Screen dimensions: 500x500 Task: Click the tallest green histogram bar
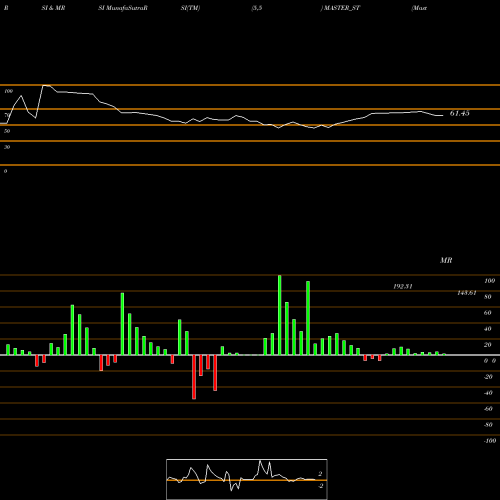[279, 315]
